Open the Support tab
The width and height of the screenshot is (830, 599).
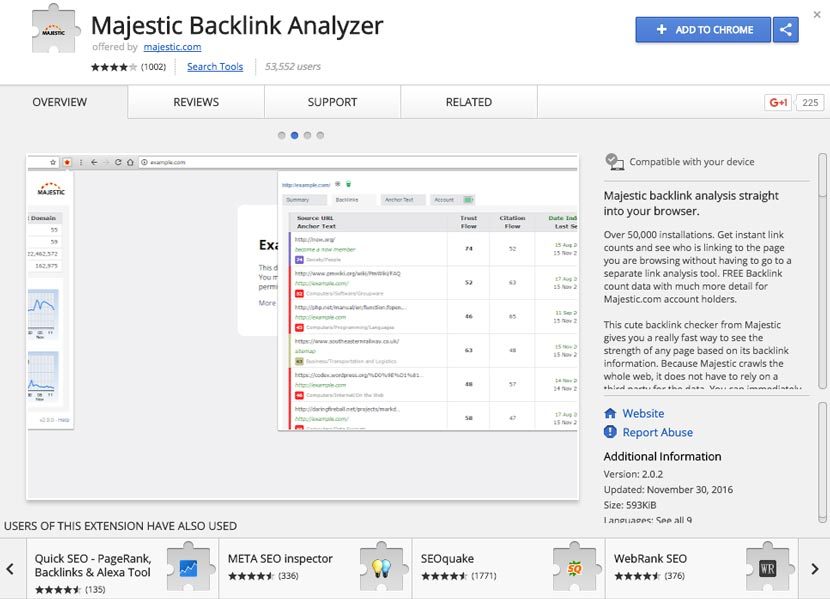[x=332, y=102]
